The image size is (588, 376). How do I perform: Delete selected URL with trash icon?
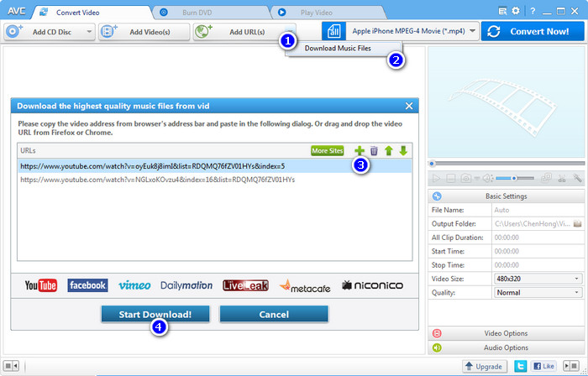pos(374,151)
